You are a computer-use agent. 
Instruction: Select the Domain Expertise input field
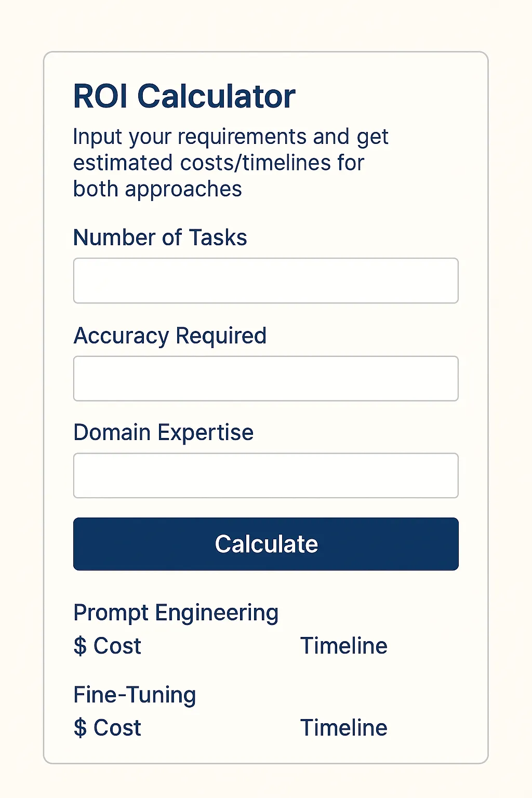[x=265, y=475]
